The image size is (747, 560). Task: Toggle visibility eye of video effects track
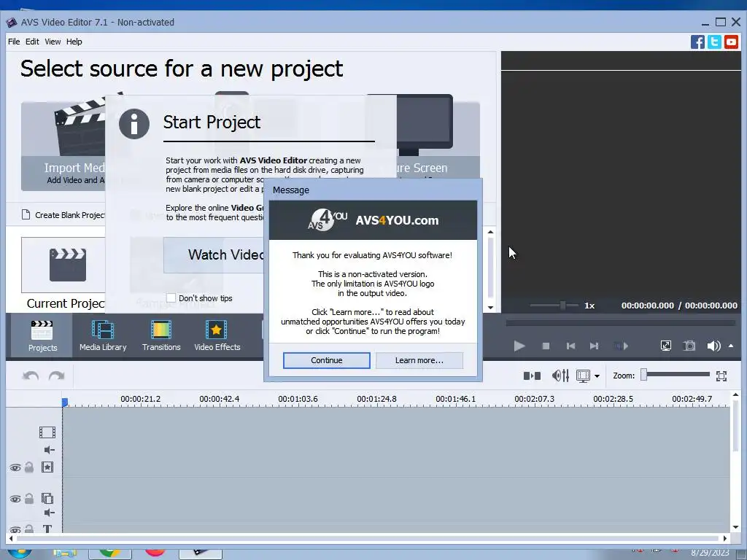tap(15, 467)
